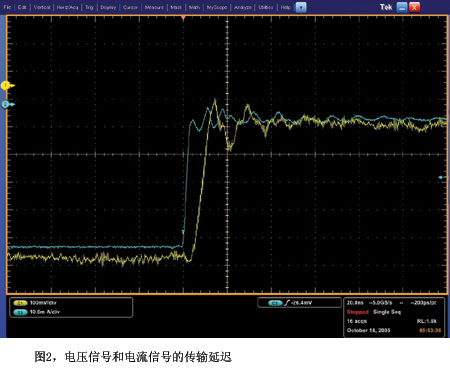Viewport: 450px width, 369px height.
Task: Open the Vertical menu
Action: click(x=42, y=7)
